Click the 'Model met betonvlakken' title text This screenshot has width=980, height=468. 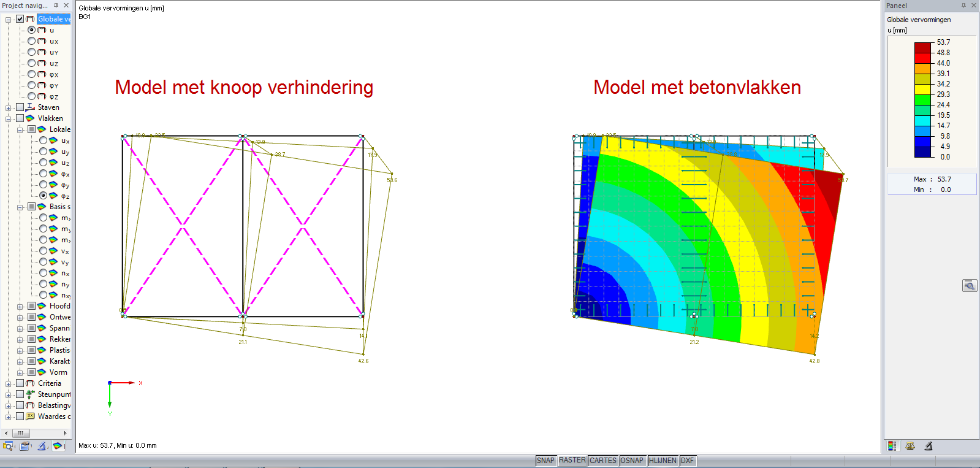pyautogui.click(x=697, y=87)
